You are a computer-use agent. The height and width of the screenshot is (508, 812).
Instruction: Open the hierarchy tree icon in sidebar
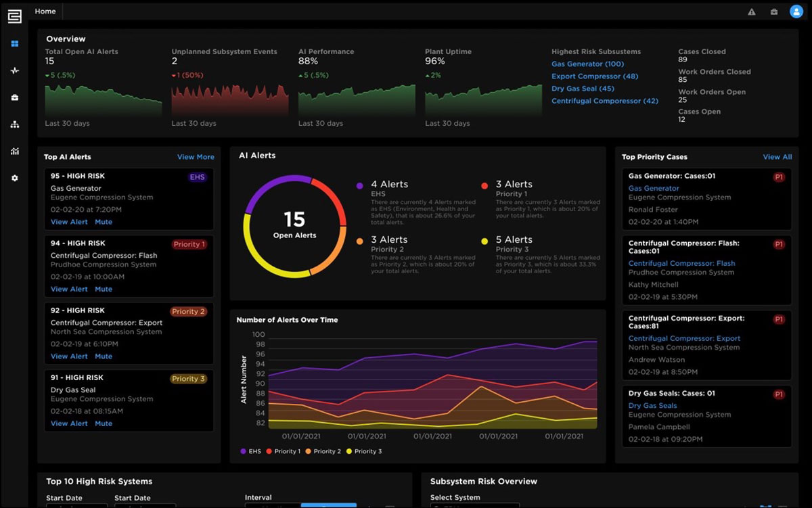pos(15,124)
